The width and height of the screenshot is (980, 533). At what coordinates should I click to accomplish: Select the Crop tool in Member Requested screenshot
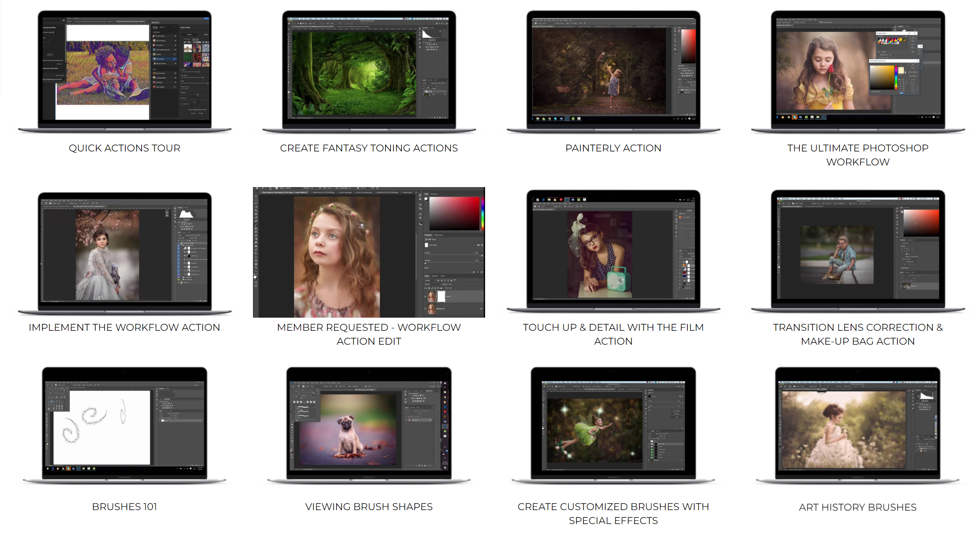click(x=256, y=210)
